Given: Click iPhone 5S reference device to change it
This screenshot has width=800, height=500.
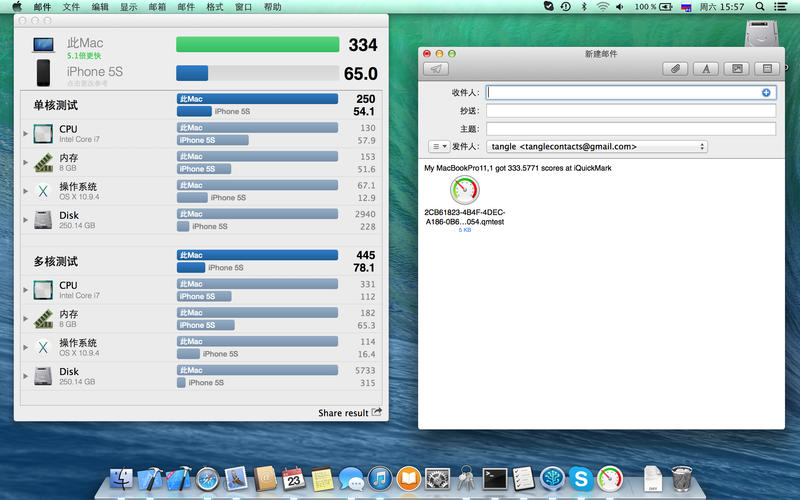Looking at the screenshot, I should [95, 72].
